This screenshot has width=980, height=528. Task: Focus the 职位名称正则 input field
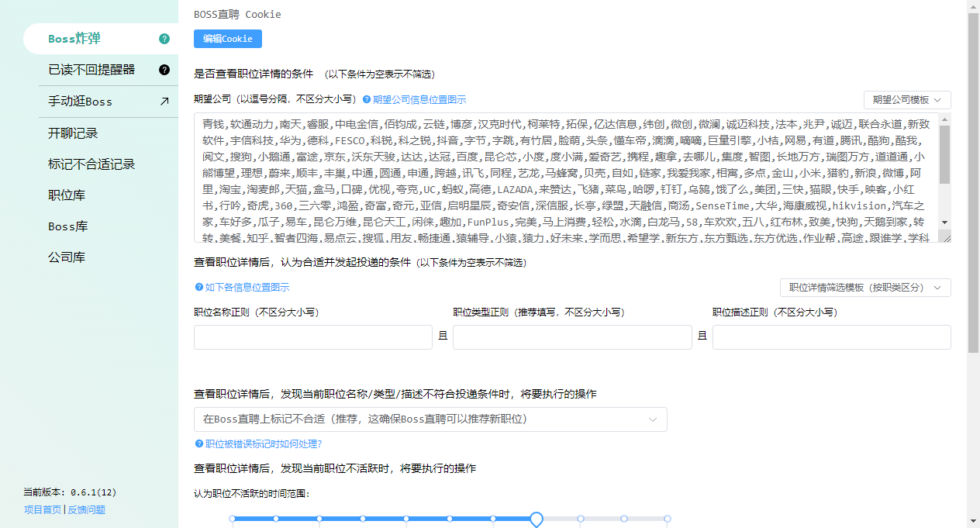click(312, 337)
